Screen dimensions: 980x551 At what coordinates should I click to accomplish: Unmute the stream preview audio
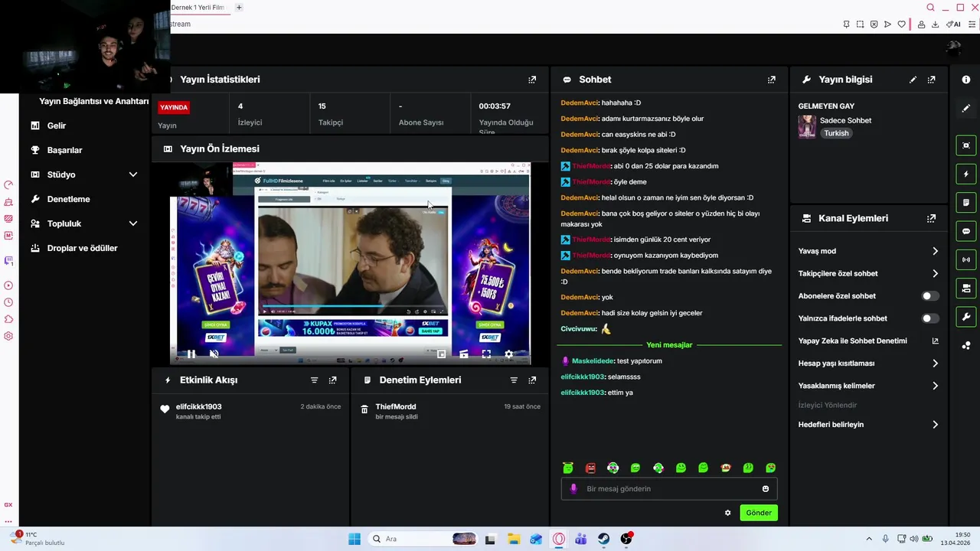tap(214, 354)
